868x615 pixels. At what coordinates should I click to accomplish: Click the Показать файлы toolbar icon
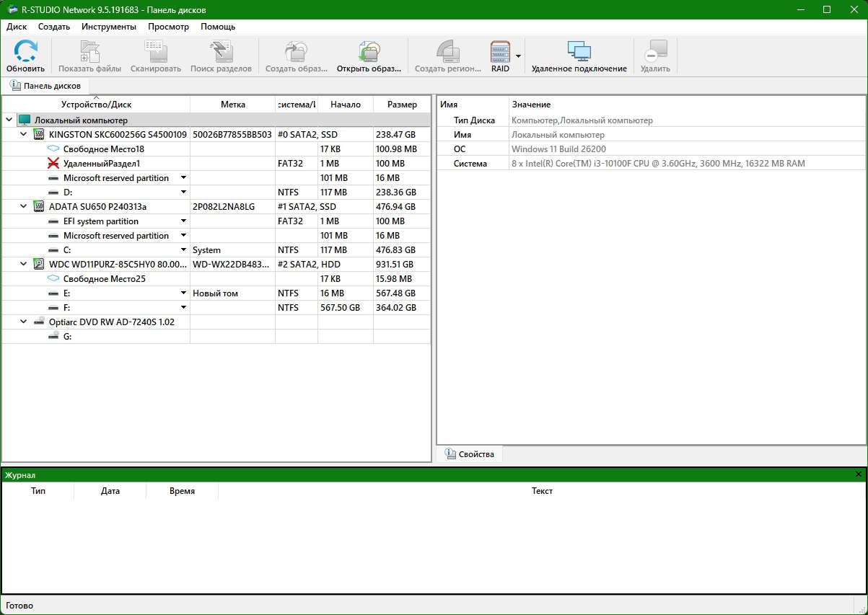[x=89, y=52]
